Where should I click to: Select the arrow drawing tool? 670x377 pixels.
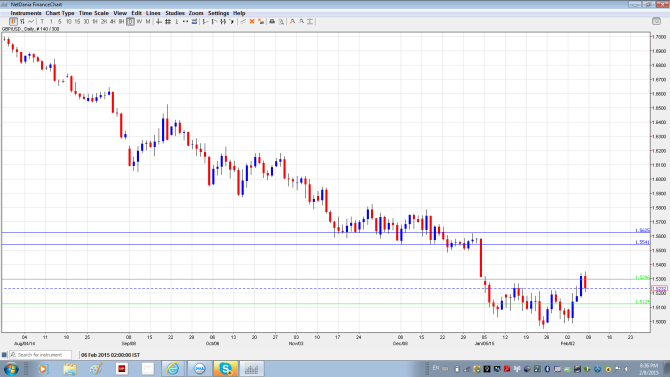pos(232,21)
